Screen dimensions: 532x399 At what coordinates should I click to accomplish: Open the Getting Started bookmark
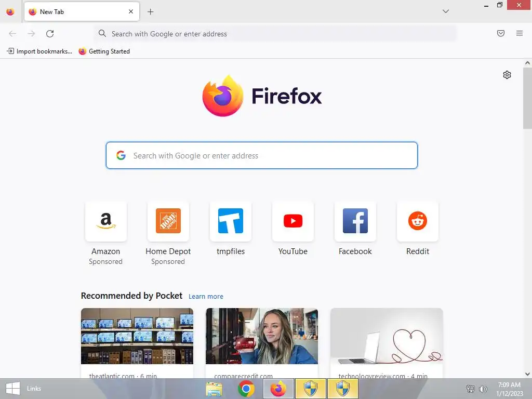pyautogui.click(x=104, y=51)
